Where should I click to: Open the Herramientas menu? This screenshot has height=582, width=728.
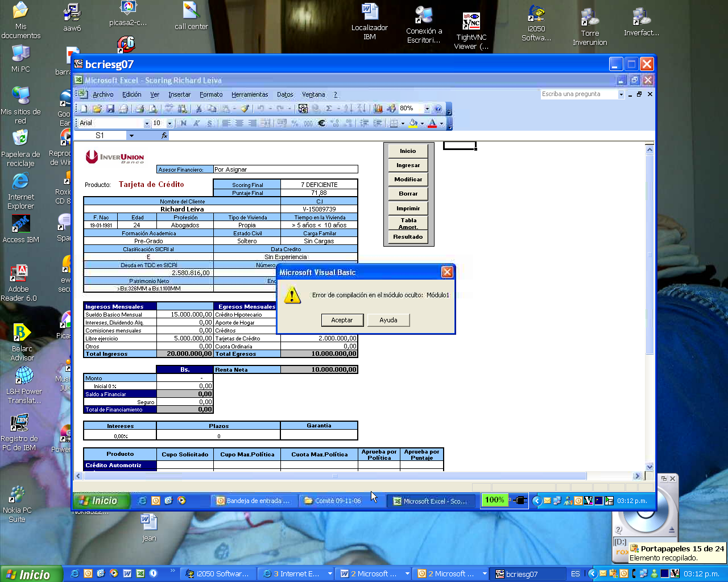click(250, 94)
